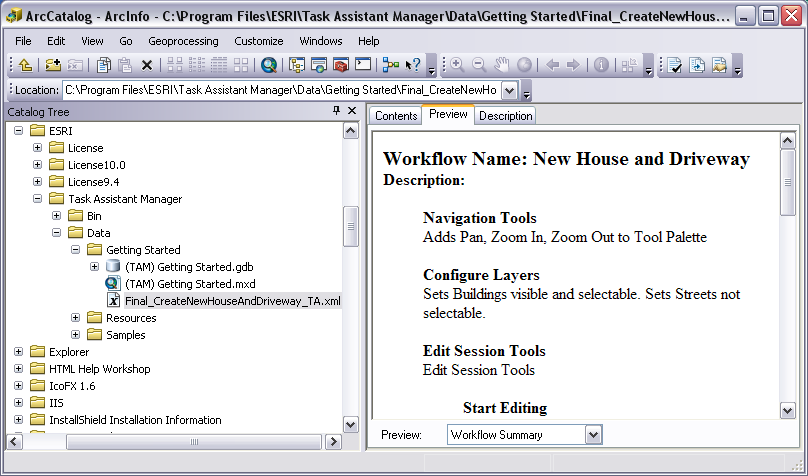This screenshot has height=476, width=808.
Task: Click the Go To Next Extent arrow
Action: [573, 65]
